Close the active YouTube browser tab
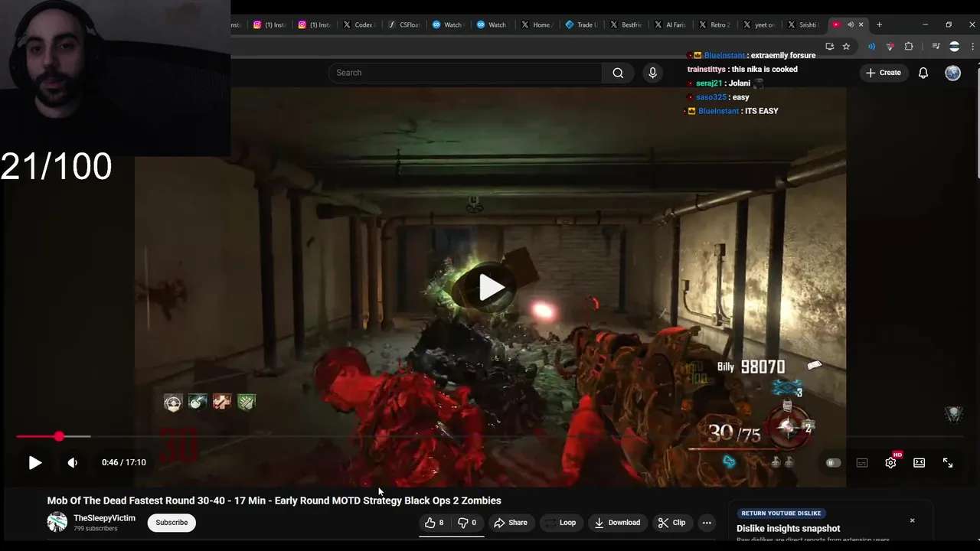Viewport: 980px width, 551px height. [x=861, y=24]
